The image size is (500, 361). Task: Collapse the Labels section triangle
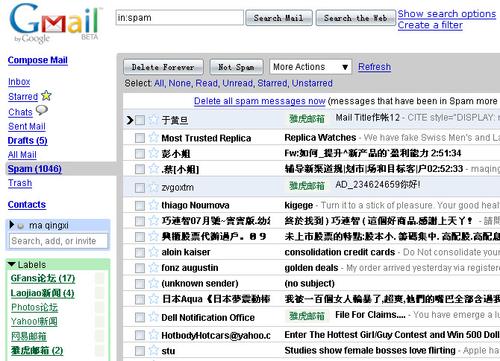12,264
